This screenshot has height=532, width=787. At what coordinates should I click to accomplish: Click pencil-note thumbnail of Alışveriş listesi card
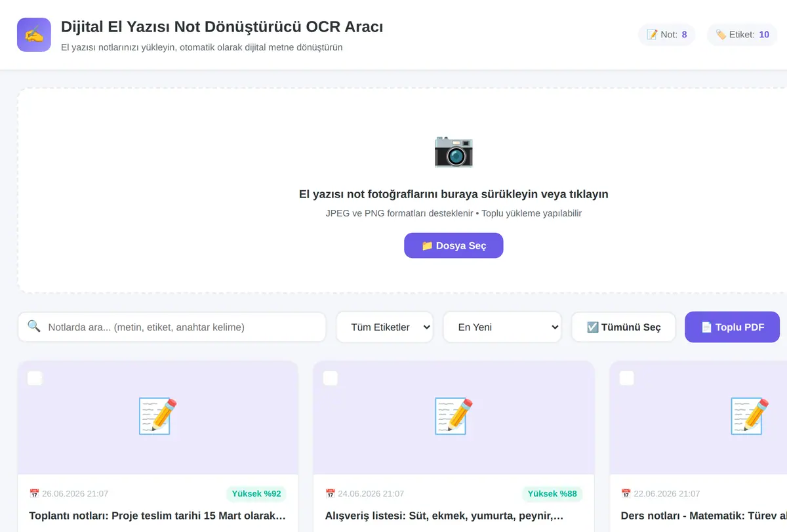click(454, 417)
